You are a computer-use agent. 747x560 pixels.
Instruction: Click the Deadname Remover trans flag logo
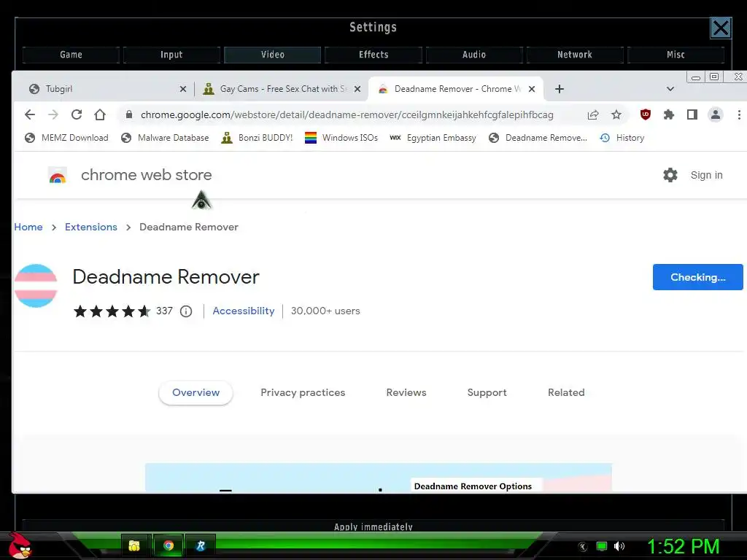36,286
